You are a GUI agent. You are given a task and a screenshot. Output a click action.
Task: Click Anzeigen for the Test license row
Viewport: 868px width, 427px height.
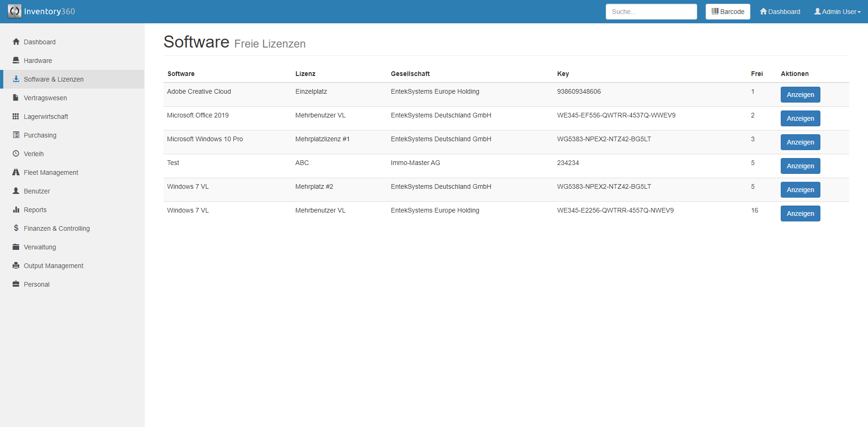pyautogui.click(x=800, y=166)
